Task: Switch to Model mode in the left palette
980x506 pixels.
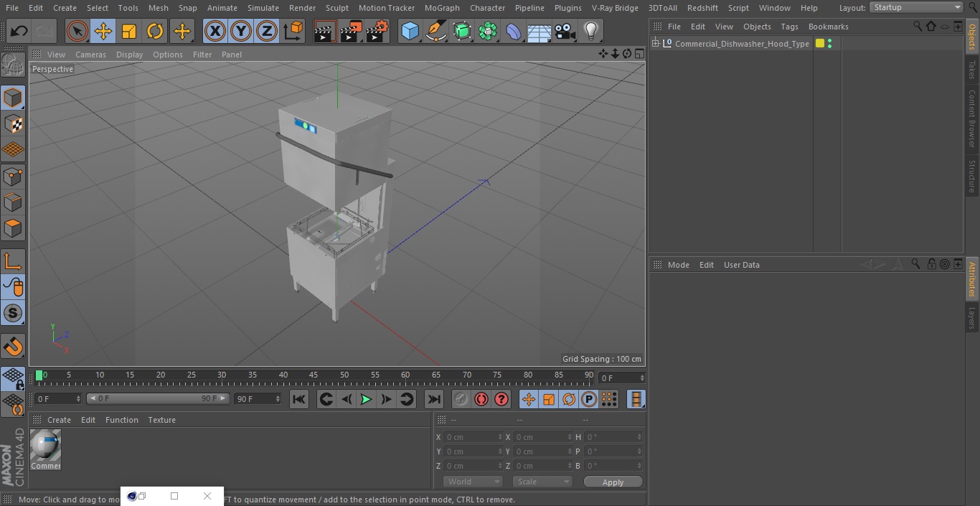Action: 13,98
